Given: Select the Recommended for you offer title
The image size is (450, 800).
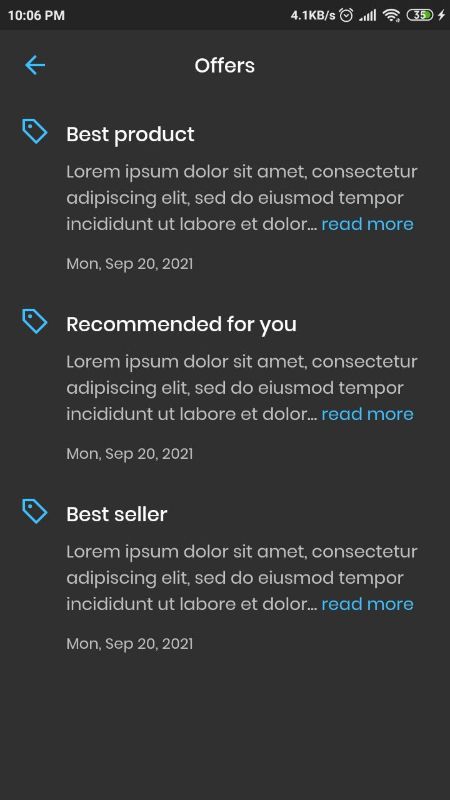Looking at the screenshot, I should point(181,324).
